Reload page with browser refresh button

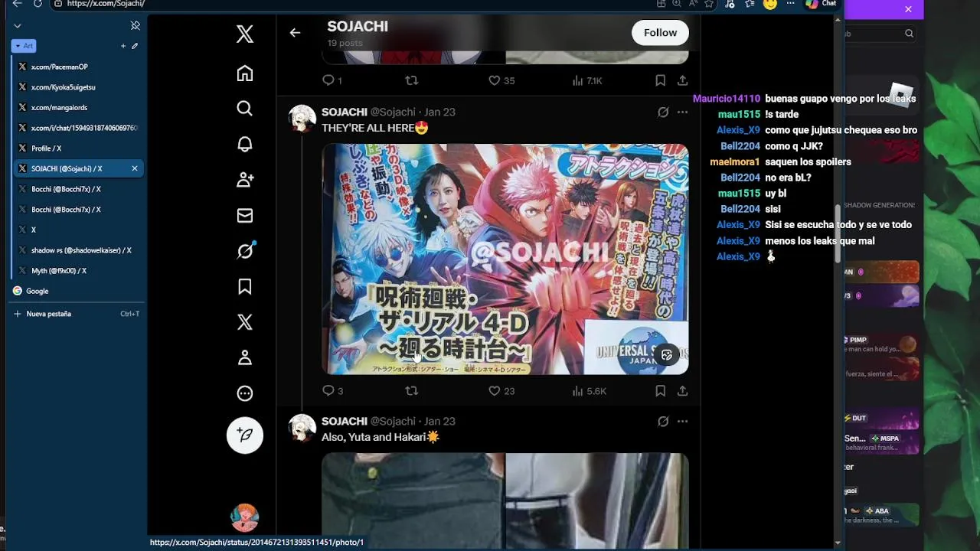(x=38, y=4)
